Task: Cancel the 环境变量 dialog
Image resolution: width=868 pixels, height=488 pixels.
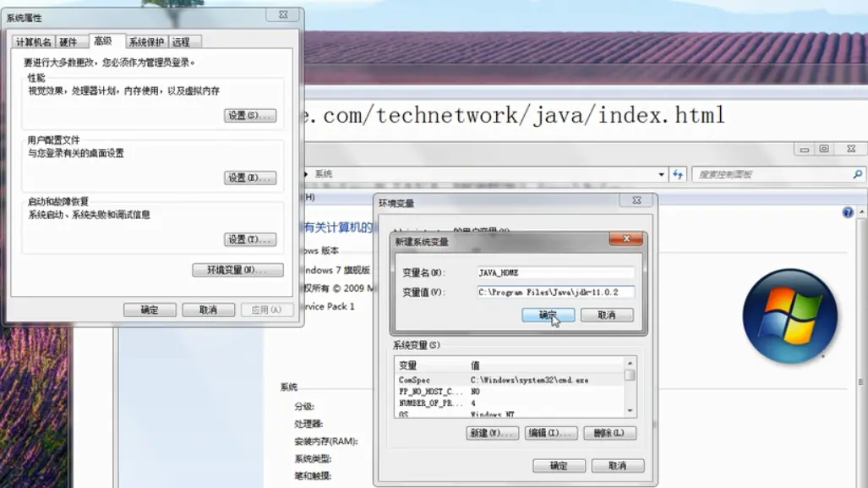Action: [x=617, y=466]
